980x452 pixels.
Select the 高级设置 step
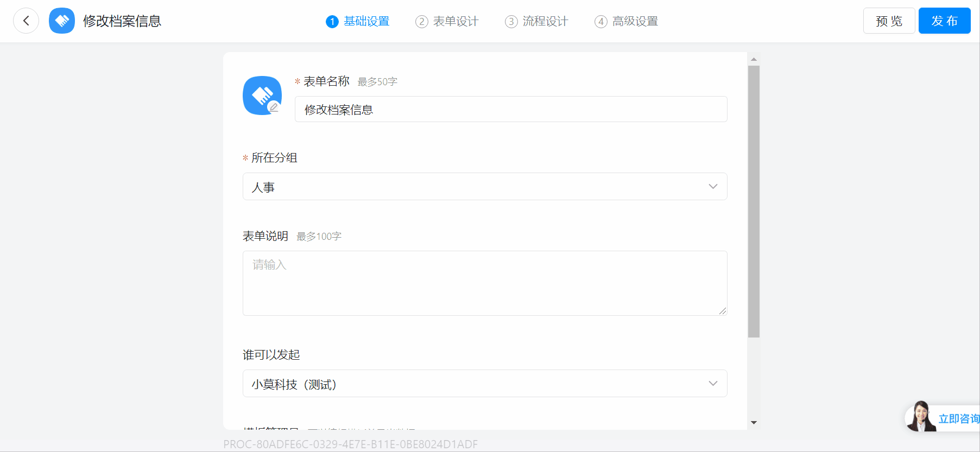click(x=627, y=21)
